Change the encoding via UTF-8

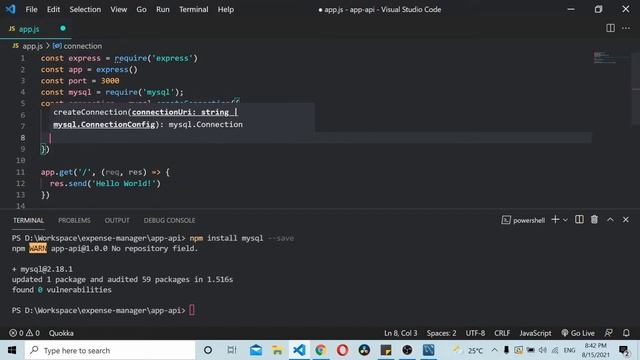point(476,333)
